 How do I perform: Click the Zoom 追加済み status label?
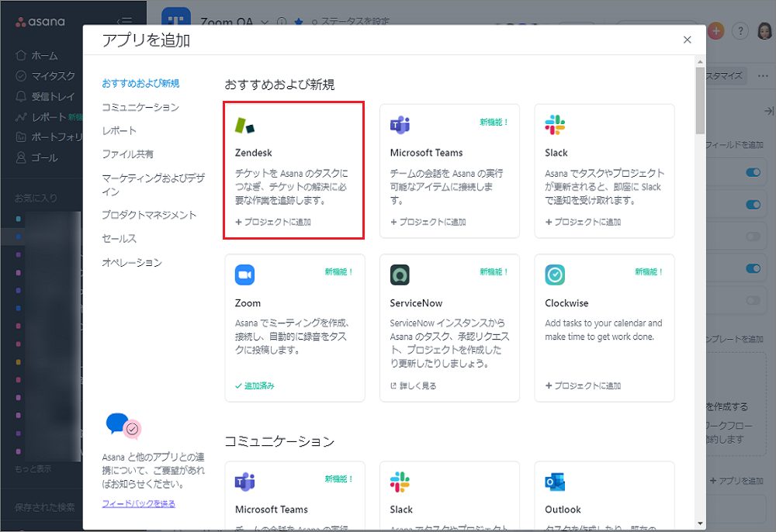255,385
